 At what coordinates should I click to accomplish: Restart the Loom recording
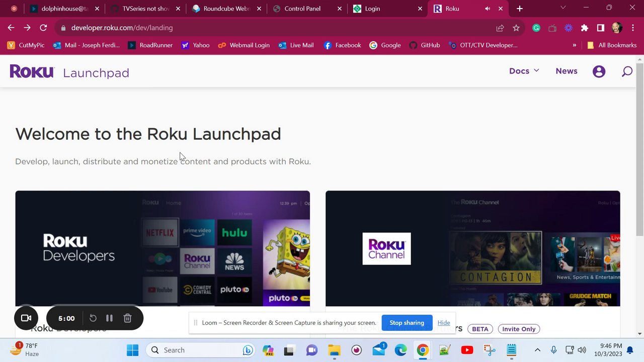93,318
